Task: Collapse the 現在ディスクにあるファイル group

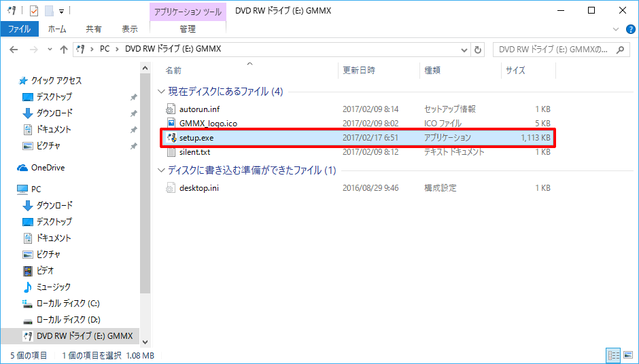Action: [161, 92]
